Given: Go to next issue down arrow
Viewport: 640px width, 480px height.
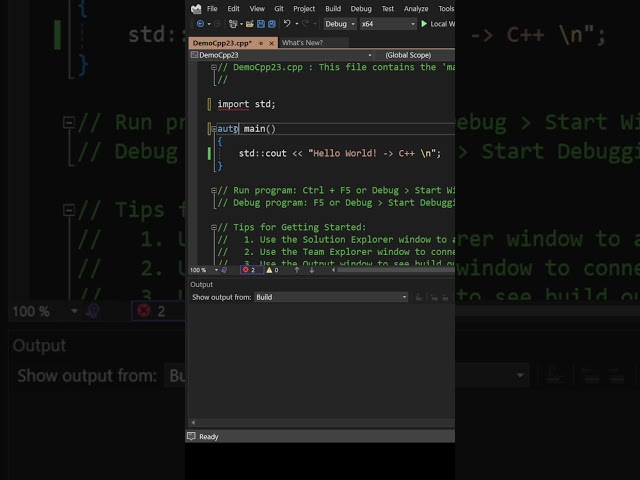Looking at the screenshot, I should pos(311,270).
